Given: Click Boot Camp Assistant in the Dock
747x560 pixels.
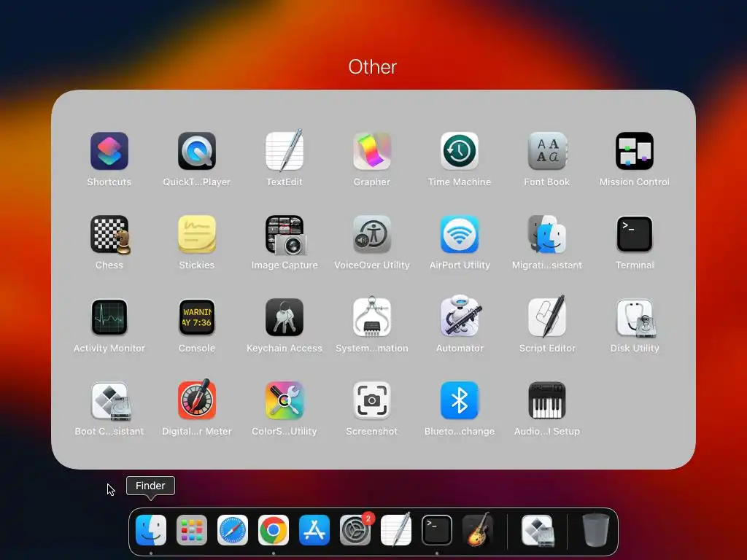Looking at the screenshot, I should pos(538,530).
